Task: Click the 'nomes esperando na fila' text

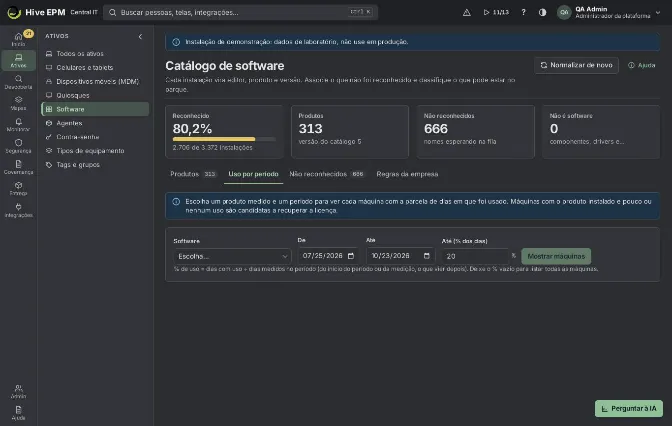Action: [460, 141]
